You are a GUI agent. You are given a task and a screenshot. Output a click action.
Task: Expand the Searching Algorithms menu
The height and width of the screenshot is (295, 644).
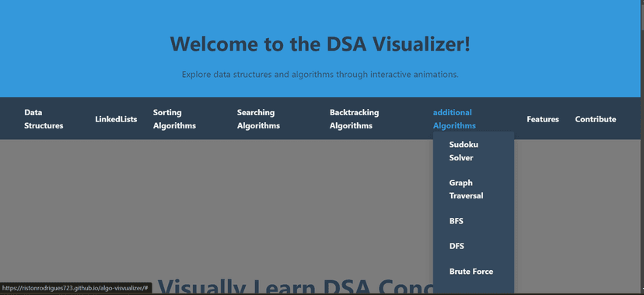tap(258, 119)
